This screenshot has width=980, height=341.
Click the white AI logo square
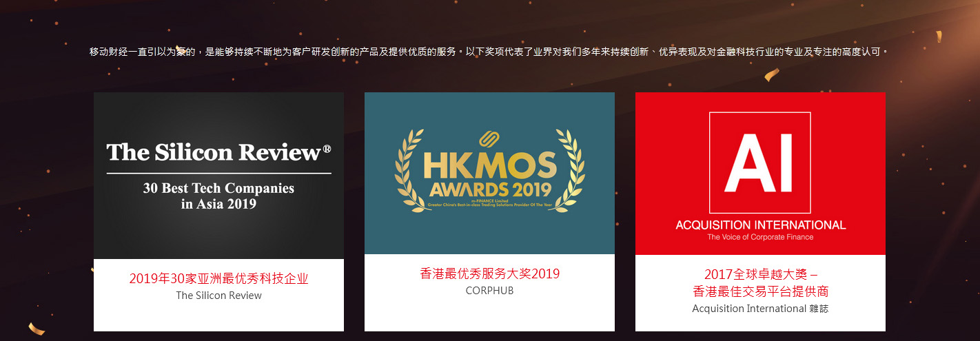(760, 163)
